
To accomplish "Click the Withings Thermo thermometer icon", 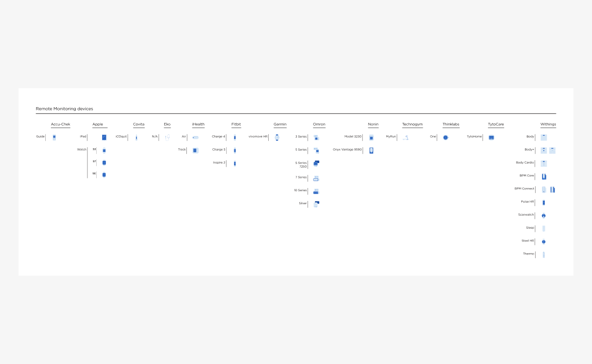I will [544, 255].
